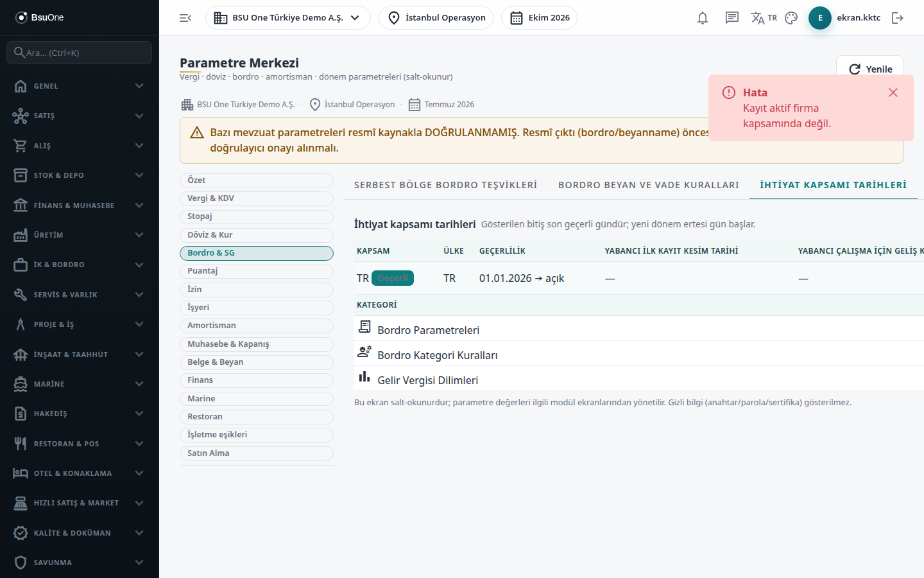Collapse the sidebar menu icon

pyautogui.click(x=185, y=18)
